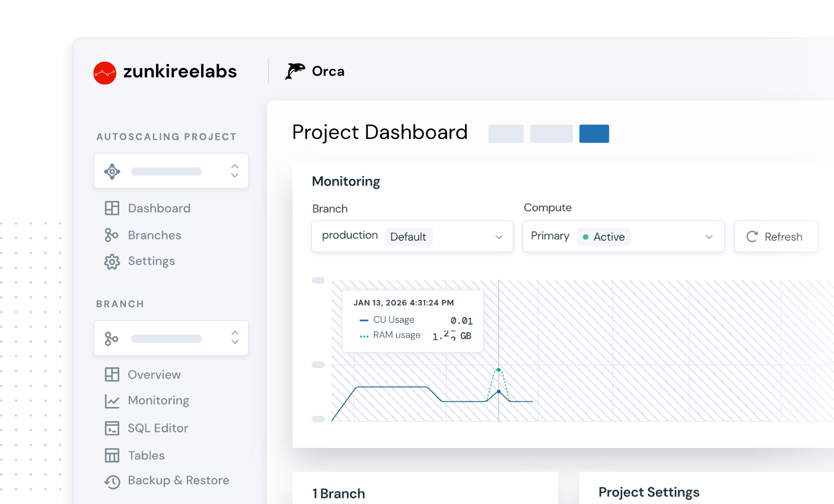The width and height of the screenshot is (834, 504).
Task: Select the SQL Editor icon
Action: click(111, 428)
